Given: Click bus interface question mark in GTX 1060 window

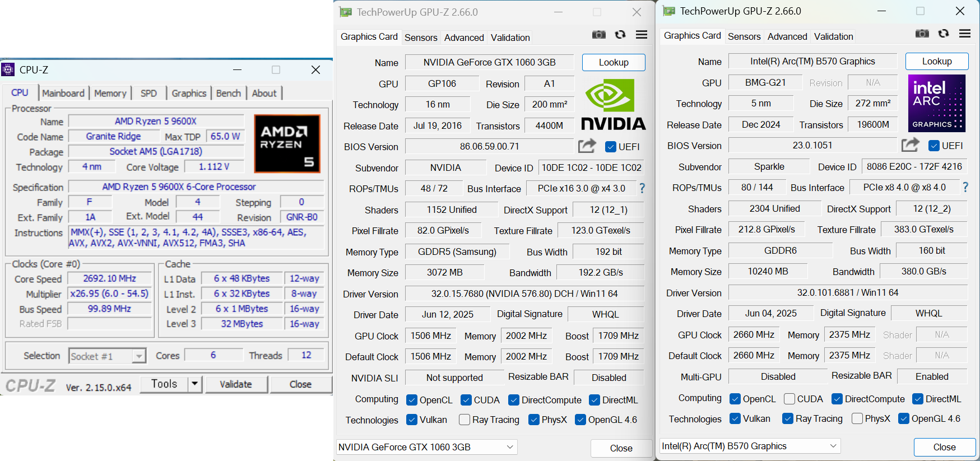Looking at the screenshot, I should coord(642,188).
